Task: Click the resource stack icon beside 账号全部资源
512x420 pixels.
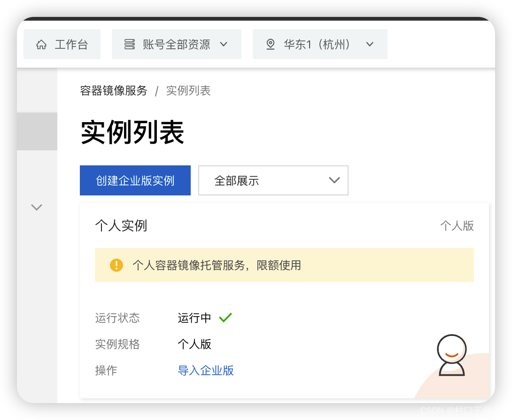Action: click(x=130, y=44)
